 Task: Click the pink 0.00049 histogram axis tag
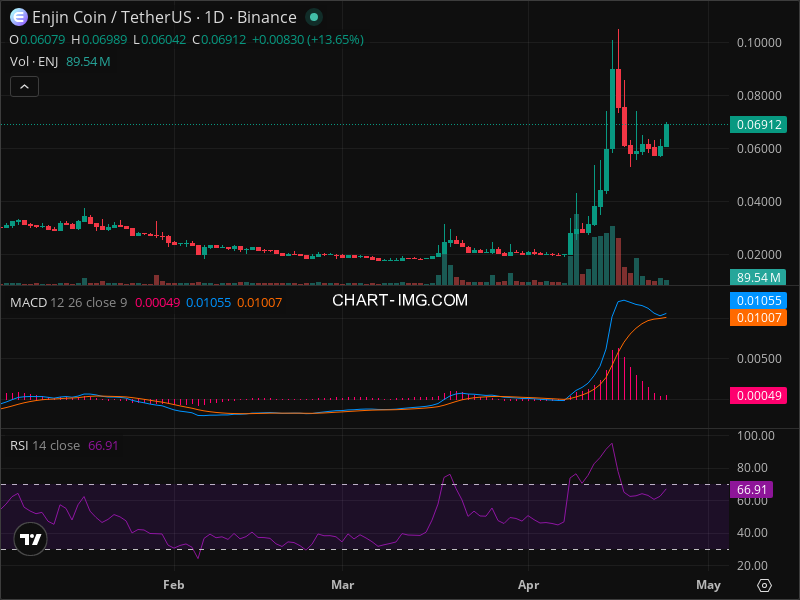pos(758,395)
